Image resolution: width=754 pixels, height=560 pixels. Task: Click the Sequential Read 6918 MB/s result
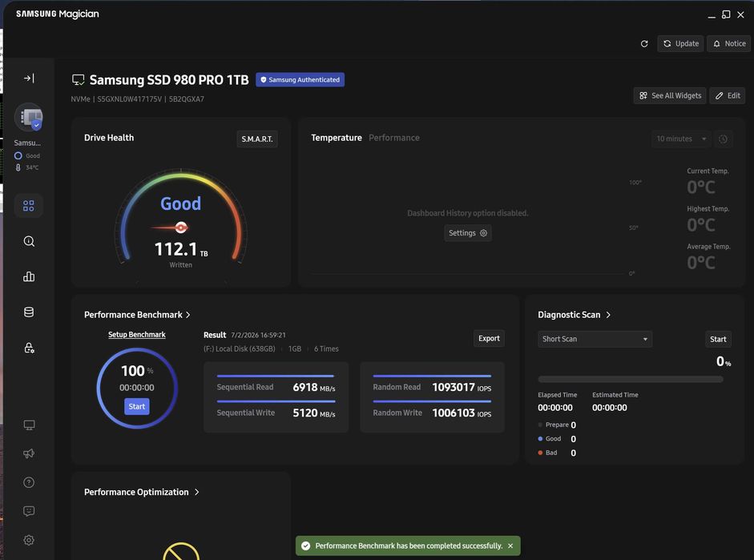coord(276,388)
